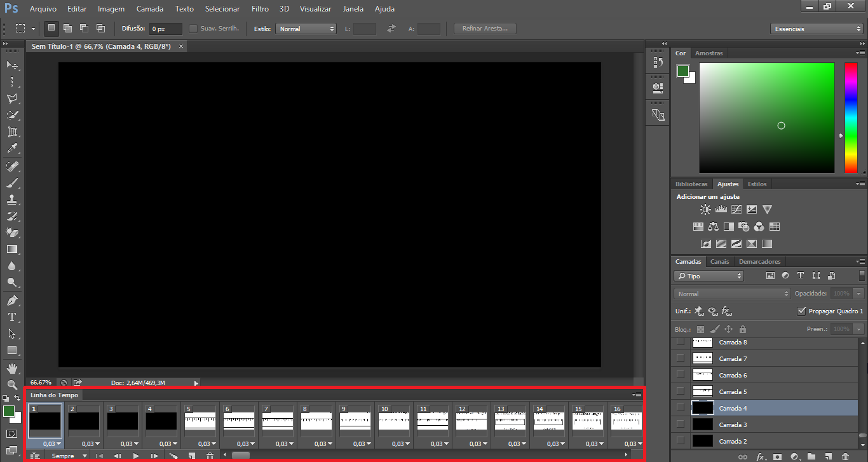Select the Rectangle shape tool
Screen dimensions: 868x462
pyautogui.click(x=12, y=350)
